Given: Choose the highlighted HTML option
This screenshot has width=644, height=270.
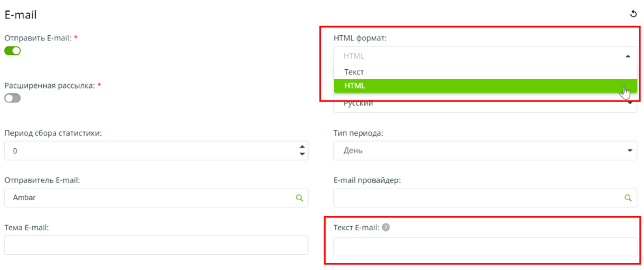Looking at the screenshot, I should click(355, 86).
